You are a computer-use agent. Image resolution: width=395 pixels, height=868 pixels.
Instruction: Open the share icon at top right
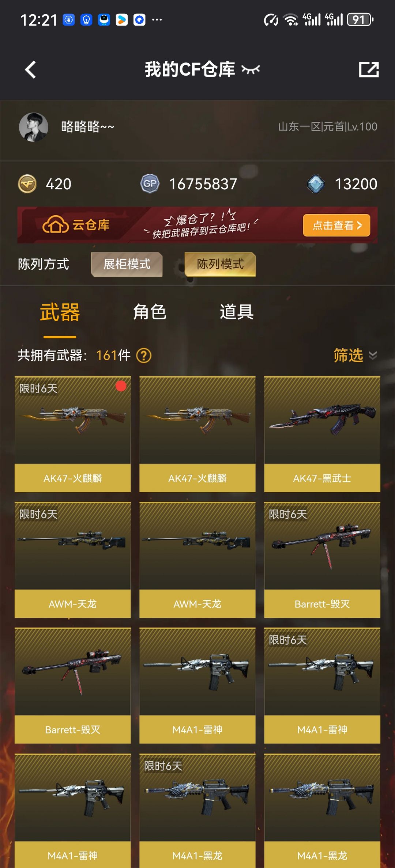(369, 69)
